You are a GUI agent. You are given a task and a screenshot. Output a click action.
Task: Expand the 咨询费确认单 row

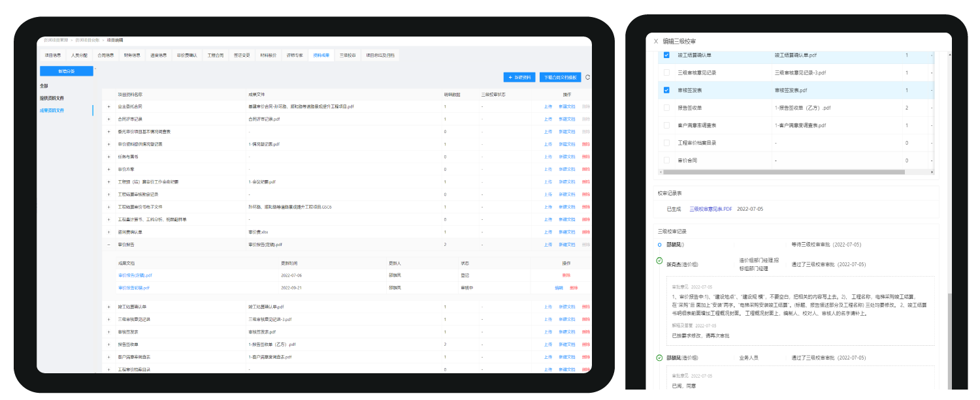pyautogui.click(x=108, y=232)
